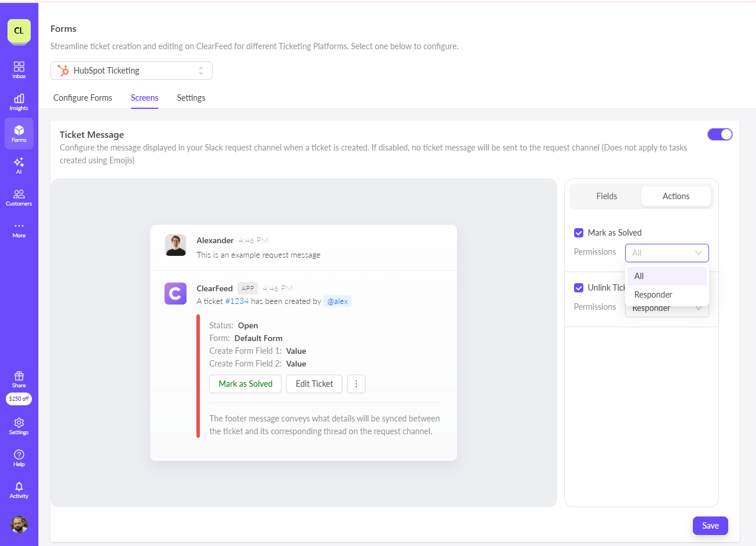Select the All permission option
Screen dimensions: 756x546
coord(639,276)
